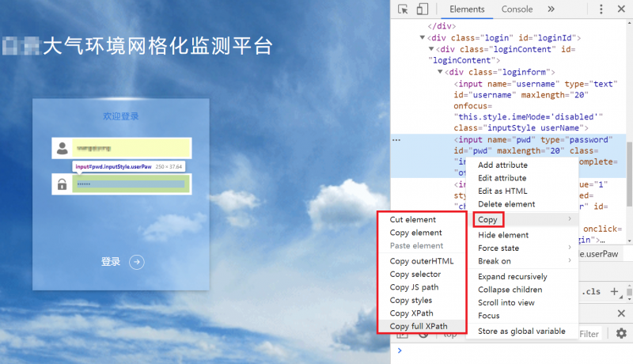Choose Copy selector in the submenu

coord(415,274)
